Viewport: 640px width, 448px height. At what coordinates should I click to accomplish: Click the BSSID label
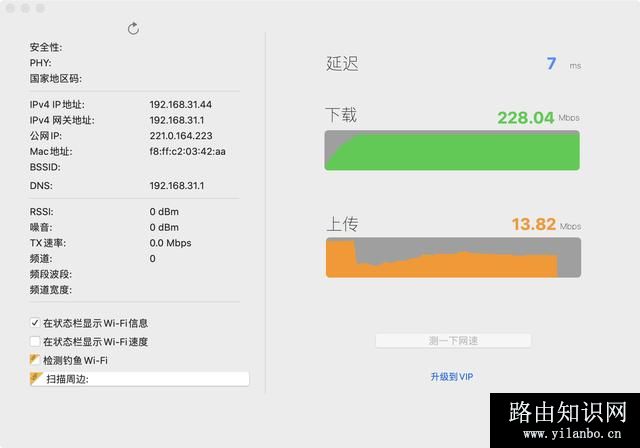(x=45, y=167)
